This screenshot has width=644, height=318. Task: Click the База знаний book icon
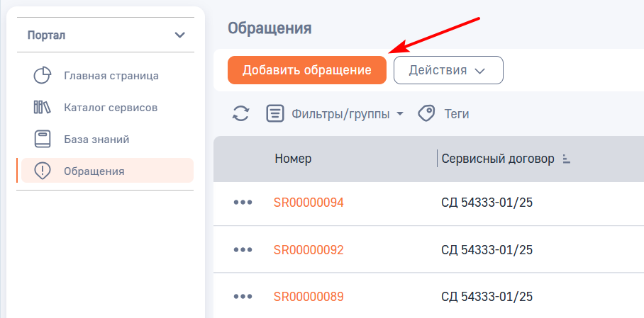pyautogui.click(x=43, y=139)
